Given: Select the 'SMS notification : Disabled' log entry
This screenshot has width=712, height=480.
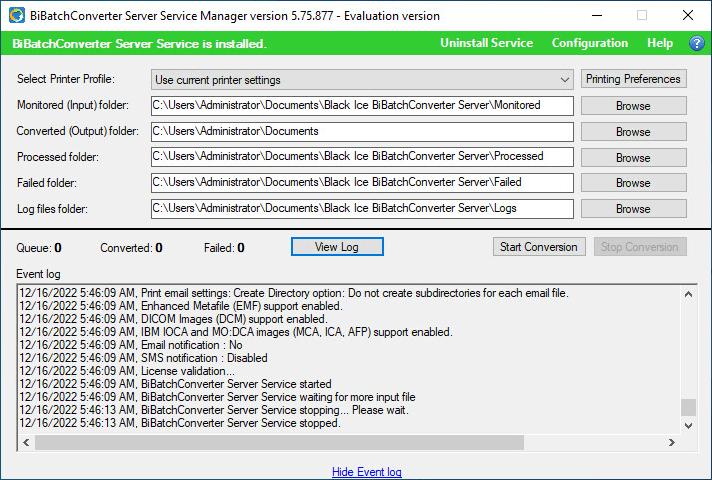Looking at the screenshot, I should [143, 358].
